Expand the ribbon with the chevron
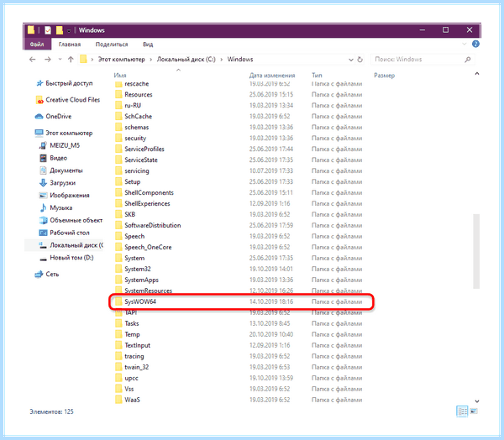Viewport: 504px width, 440px height. [x=464, y=44]
